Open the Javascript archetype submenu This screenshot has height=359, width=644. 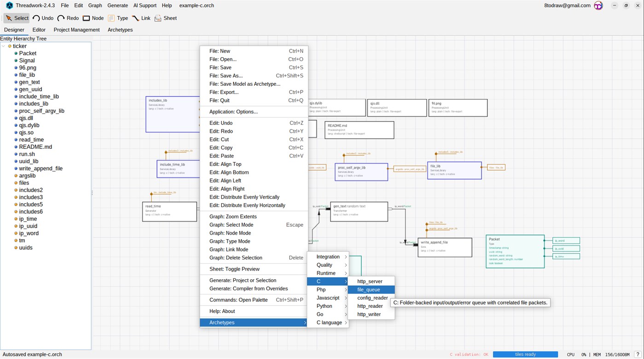tap(328, 298)
